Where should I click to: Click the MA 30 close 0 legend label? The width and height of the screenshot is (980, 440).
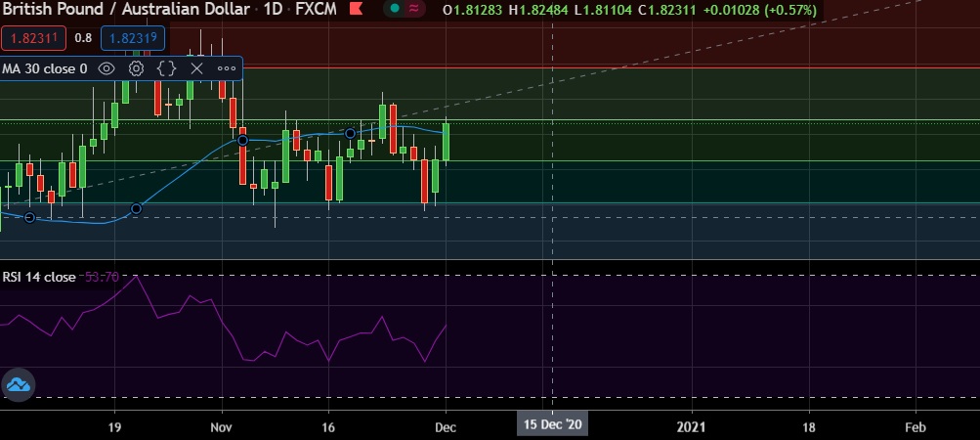pos(45,68)
